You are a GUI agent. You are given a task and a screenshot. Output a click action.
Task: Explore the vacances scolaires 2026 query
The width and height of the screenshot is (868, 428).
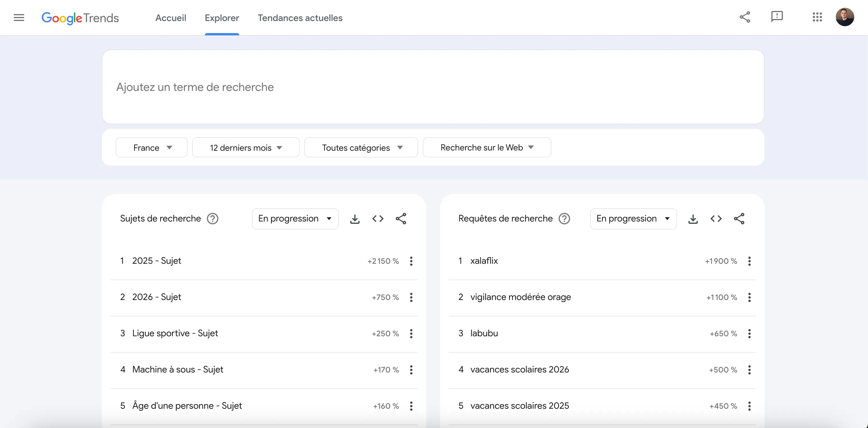[x=520, y=370]
